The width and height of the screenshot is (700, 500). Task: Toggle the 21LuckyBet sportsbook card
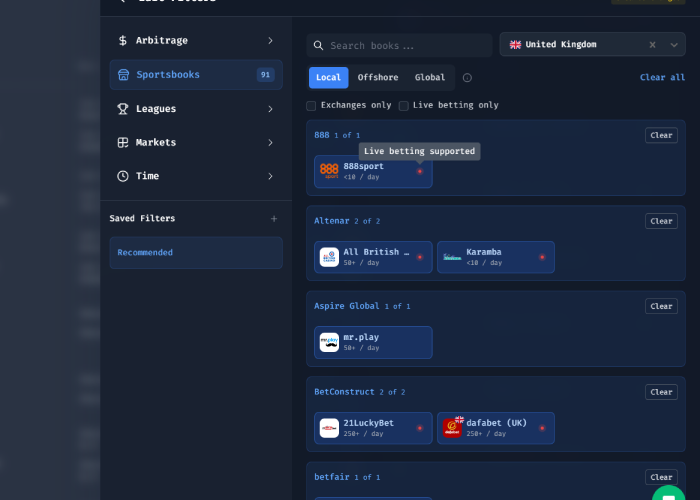373,428
